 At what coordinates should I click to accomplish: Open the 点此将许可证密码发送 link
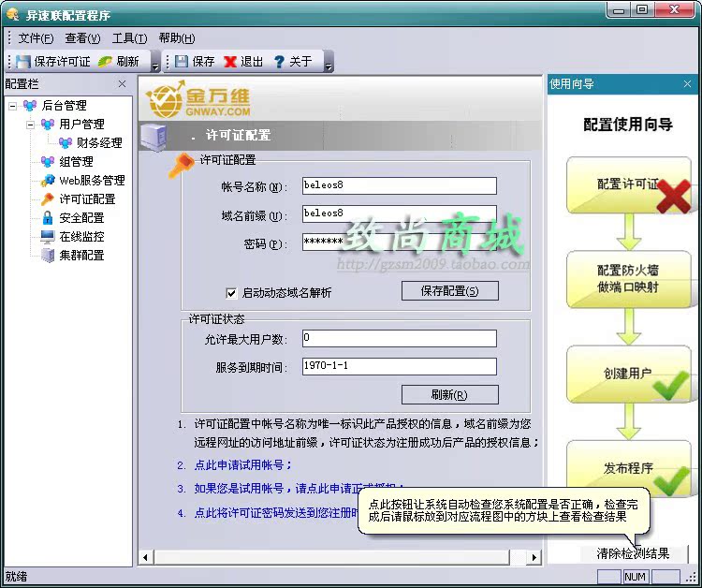pos(276,512)
